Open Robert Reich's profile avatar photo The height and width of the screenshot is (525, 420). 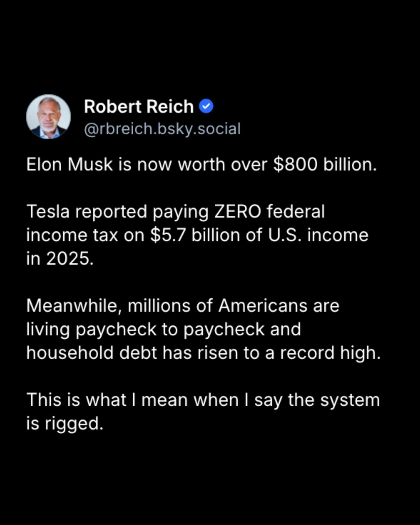[x=48, y=116]
